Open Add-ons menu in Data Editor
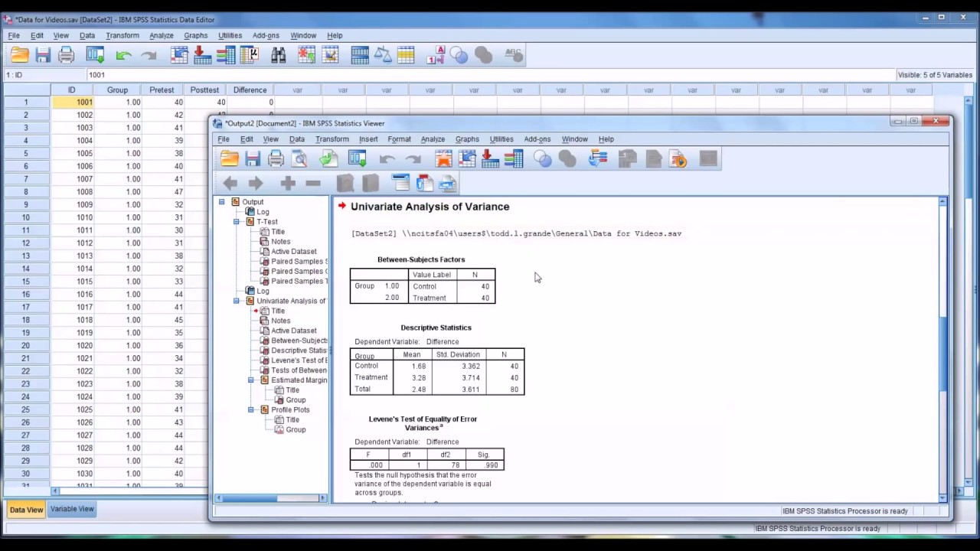The width and height of the screenshot is (980, 551). click(x=266, y=35)
